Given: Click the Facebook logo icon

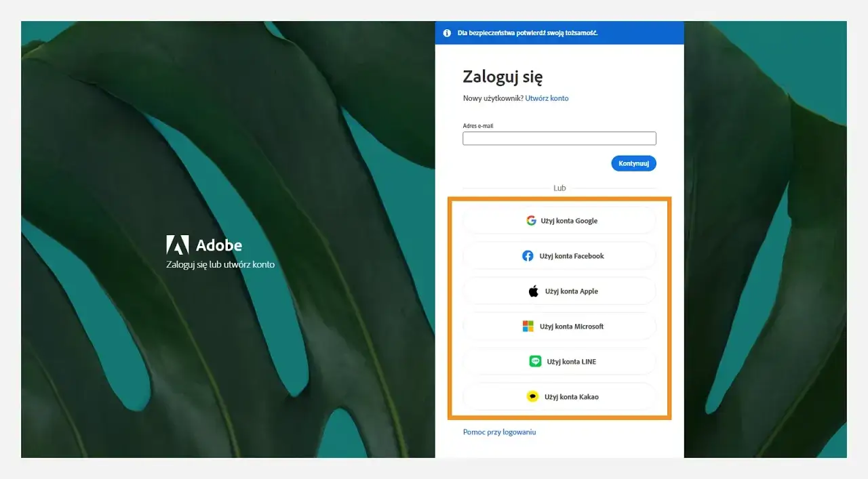Looking at the screenshot, I should tap(528, 256).
